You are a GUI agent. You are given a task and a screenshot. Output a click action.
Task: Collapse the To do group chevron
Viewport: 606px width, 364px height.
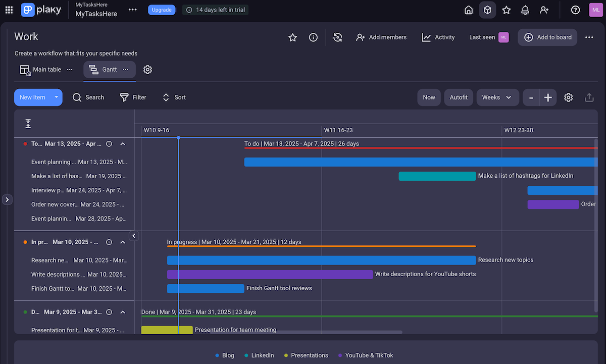coord(123,144)
